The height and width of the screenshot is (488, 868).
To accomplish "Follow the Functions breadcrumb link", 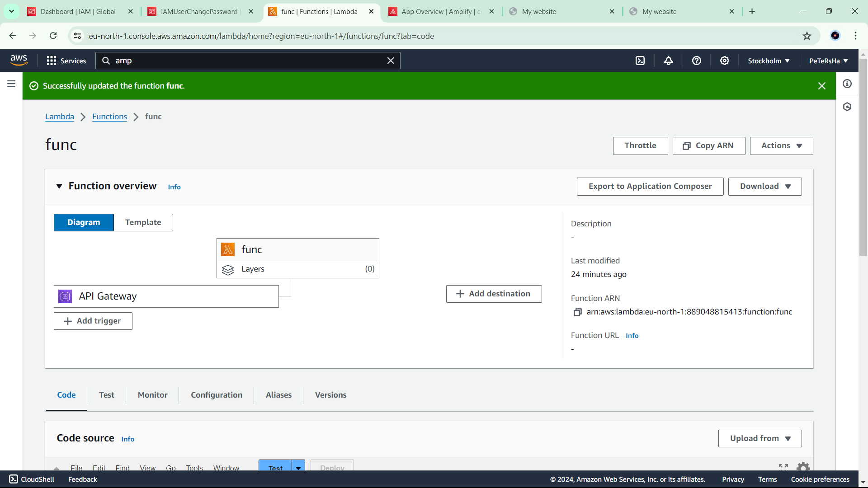I will tap(109, 117).
